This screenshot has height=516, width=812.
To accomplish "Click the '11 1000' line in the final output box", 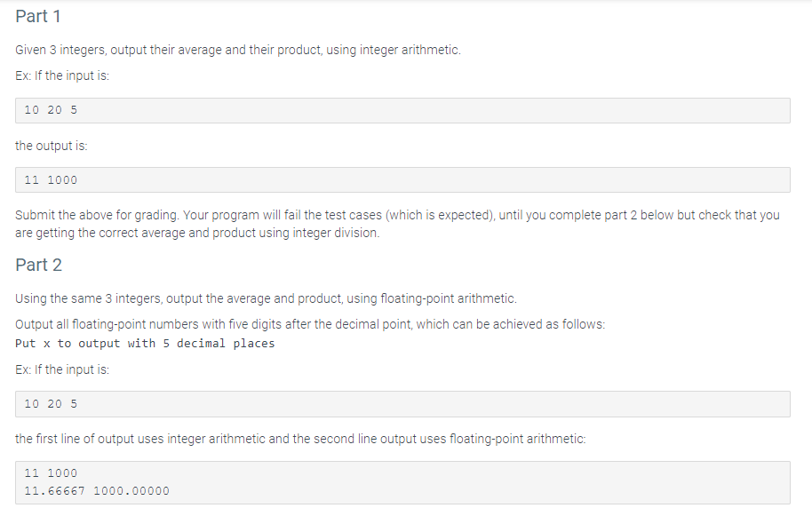I will tap(51, 473).
